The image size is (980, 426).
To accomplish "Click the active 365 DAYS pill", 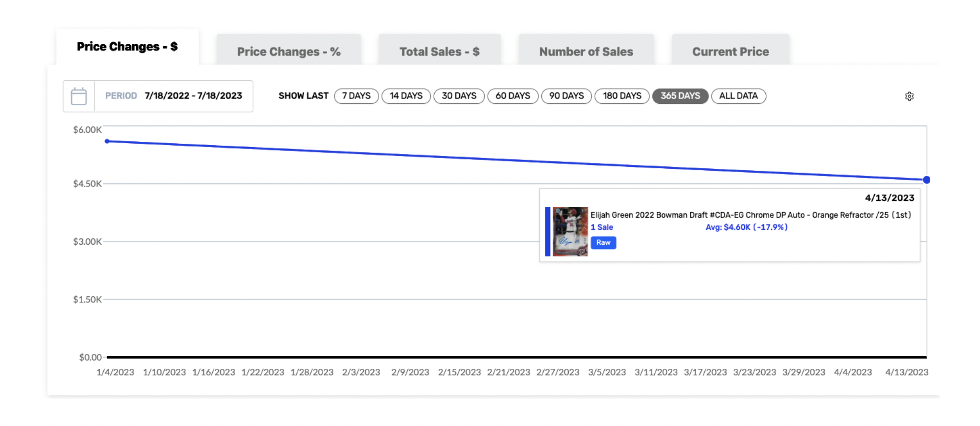I will pyautogui.click(x=680, y=96).
